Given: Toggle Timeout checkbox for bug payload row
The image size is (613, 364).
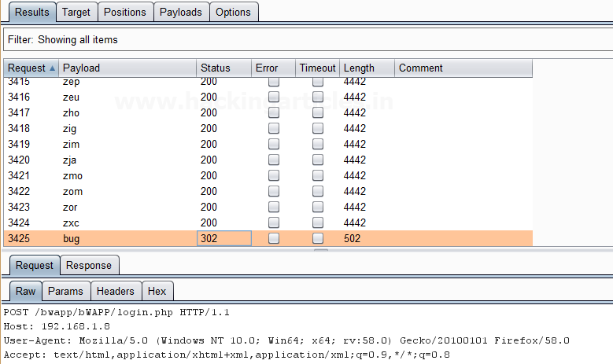Looking at the screenshot, I should coord(318,238).
